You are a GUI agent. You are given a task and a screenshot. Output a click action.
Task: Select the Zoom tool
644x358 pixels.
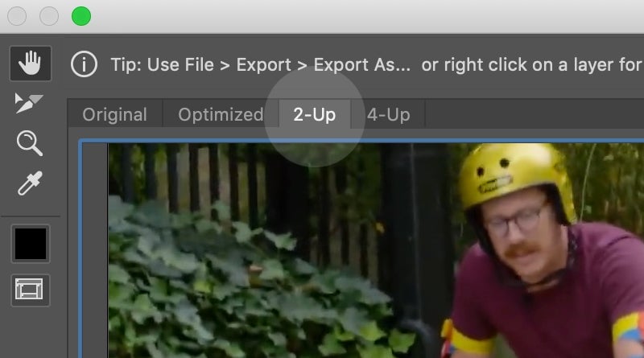point(30,143)
